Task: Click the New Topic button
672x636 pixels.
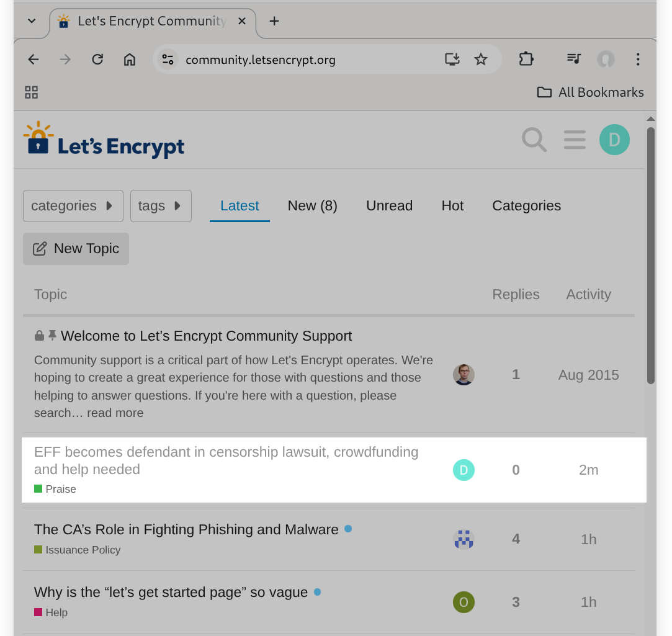Action: [76, 248]
